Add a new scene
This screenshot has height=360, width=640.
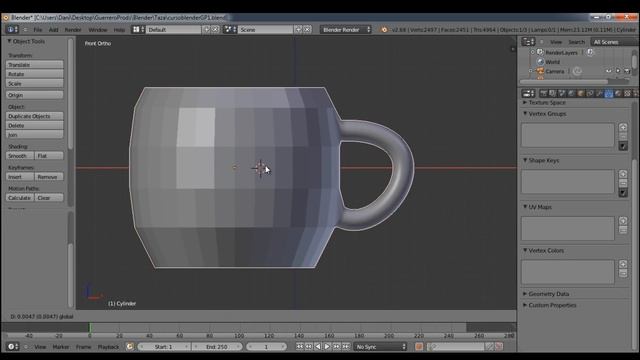(298, 29)
